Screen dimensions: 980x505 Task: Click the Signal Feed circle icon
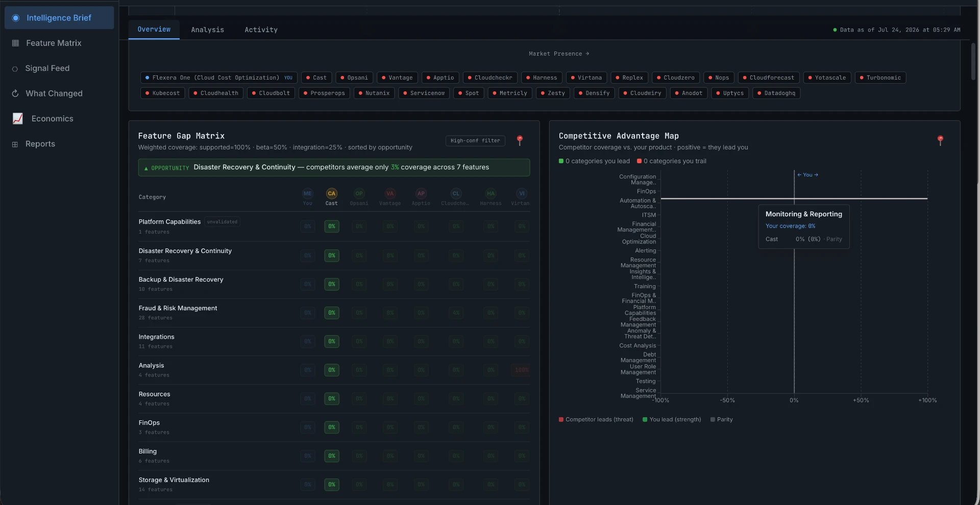coord(15,69)
